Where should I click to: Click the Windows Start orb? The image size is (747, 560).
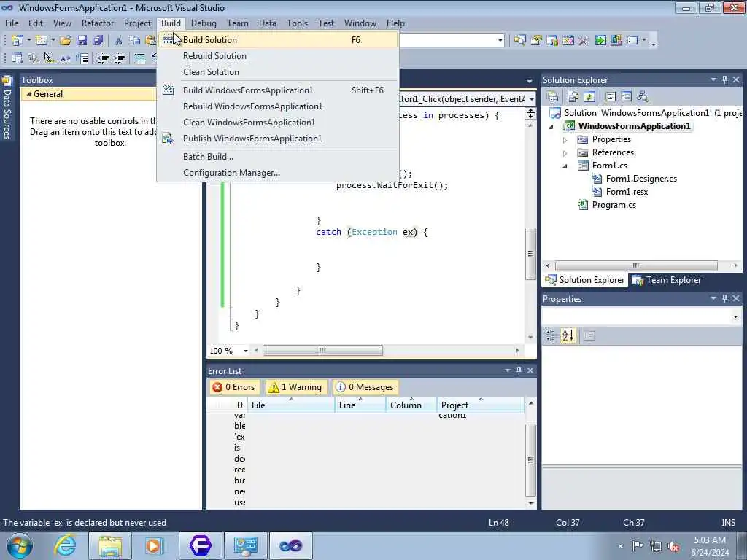[19, 545]
